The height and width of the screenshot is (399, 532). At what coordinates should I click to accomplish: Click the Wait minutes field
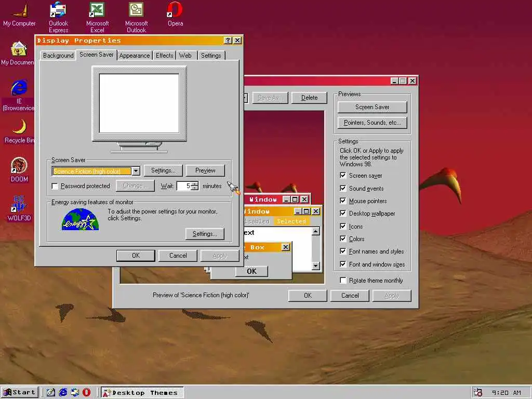click(184, 186)
